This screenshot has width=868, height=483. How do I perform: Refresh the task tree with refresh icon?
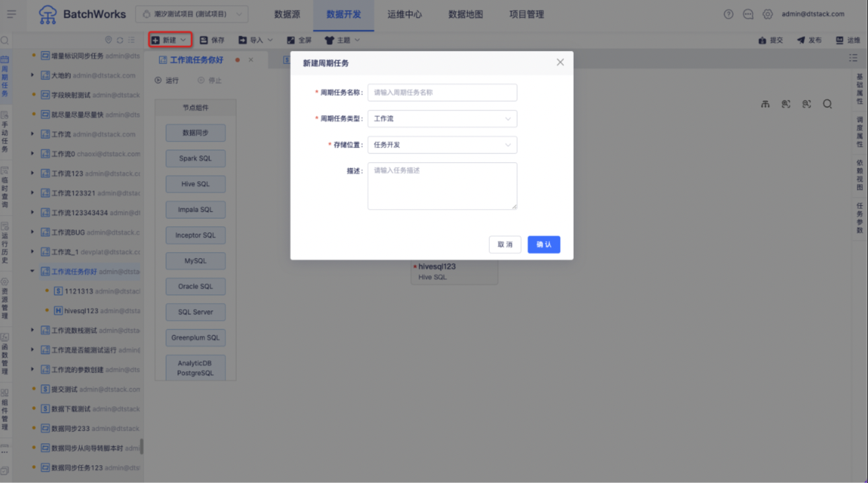120,40
